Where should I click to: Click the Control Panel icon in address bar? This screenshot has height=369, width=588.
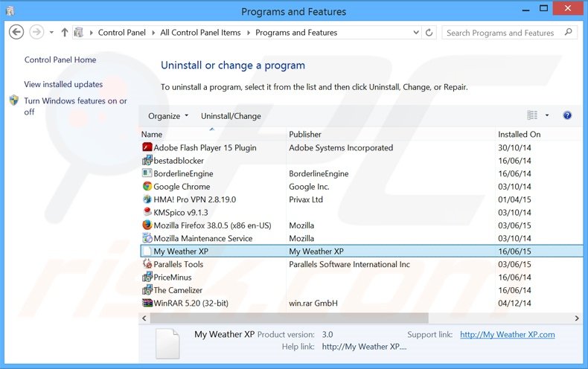[x=78, y=33]
